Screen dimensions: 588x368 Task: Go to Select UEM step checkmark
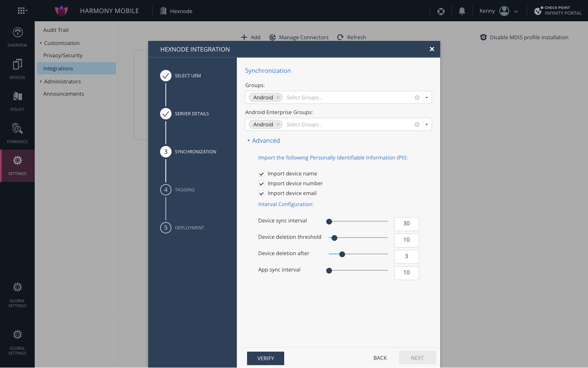[166, 76]
